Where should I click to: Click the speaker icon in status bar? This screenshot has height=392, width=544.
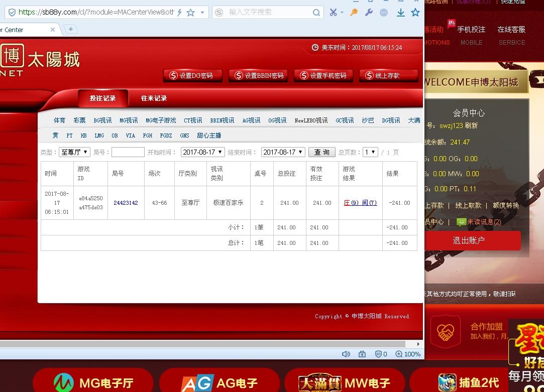click(346, 354)
